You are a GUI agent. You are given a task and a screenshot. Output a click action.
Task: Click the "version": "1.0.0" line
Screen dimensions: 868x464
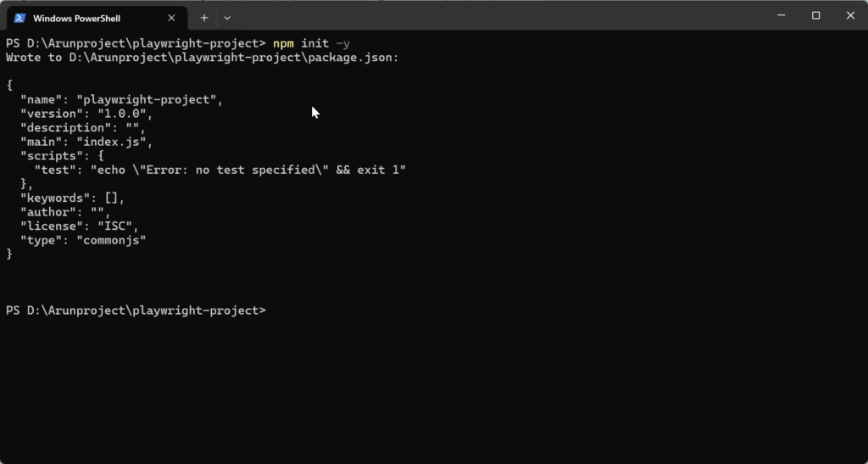click(86, 114)
